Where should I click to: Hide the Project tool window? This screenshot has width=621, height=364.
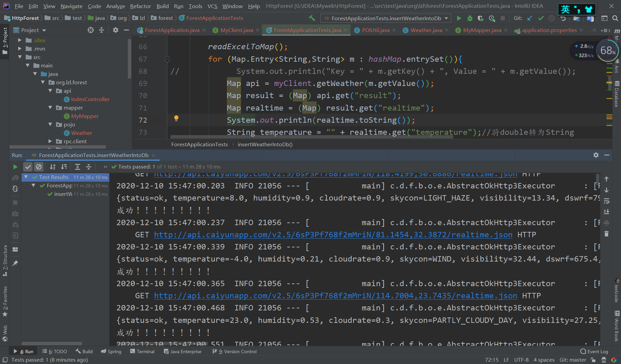pyautogui.click(x=126, y=30)
